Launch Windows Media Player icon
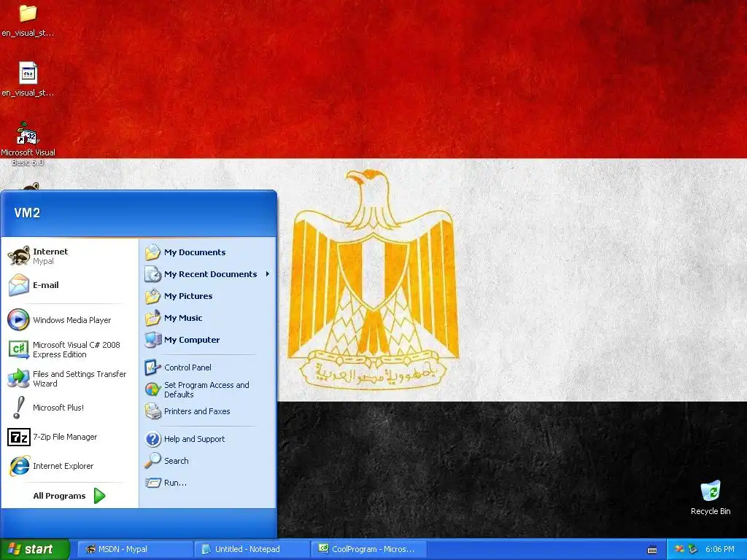 point(18,320)
